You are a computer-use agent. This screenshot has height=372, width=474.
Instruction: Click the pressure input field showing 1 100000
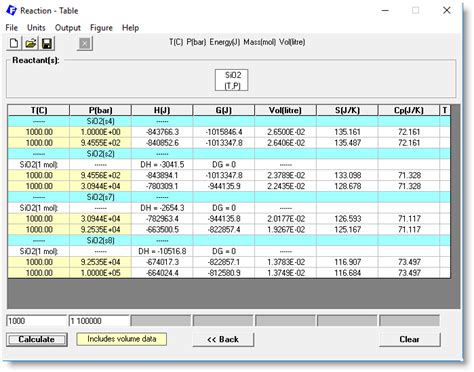tap(99, 321)
